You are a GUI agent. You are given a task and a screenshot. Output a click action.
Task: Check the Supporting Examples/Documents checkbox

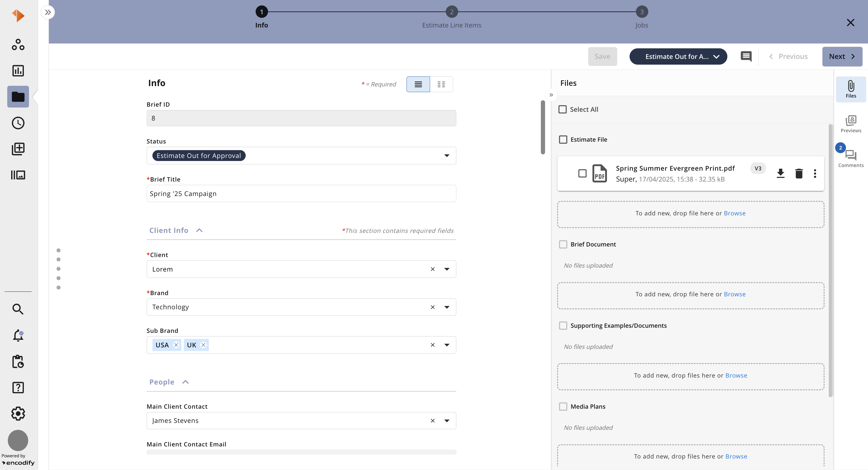[563, 326]
